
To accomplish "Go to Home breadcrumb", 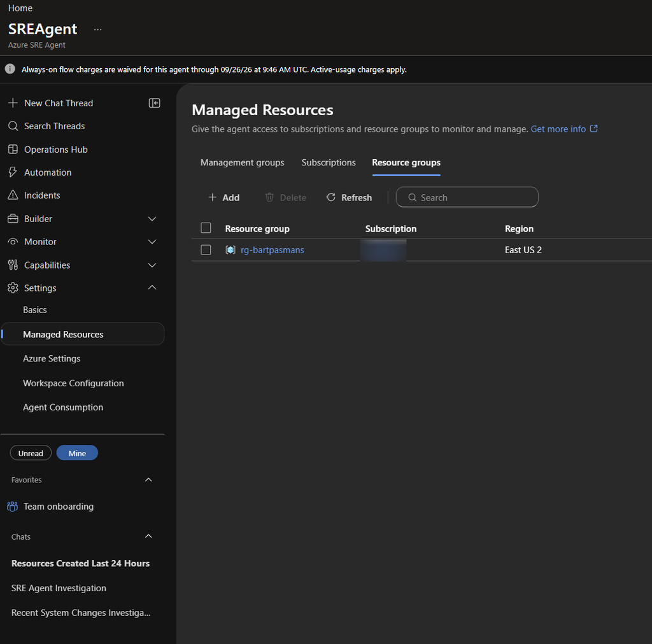I will click(20, 8).
